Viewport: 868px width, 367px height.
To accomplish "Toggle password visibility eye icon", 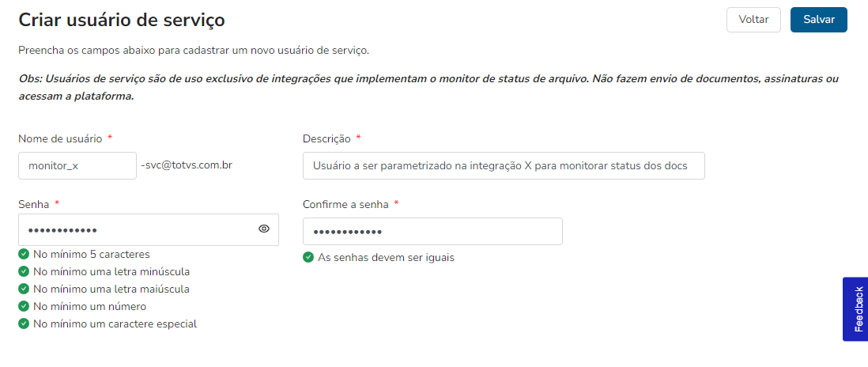I will 264,229.
